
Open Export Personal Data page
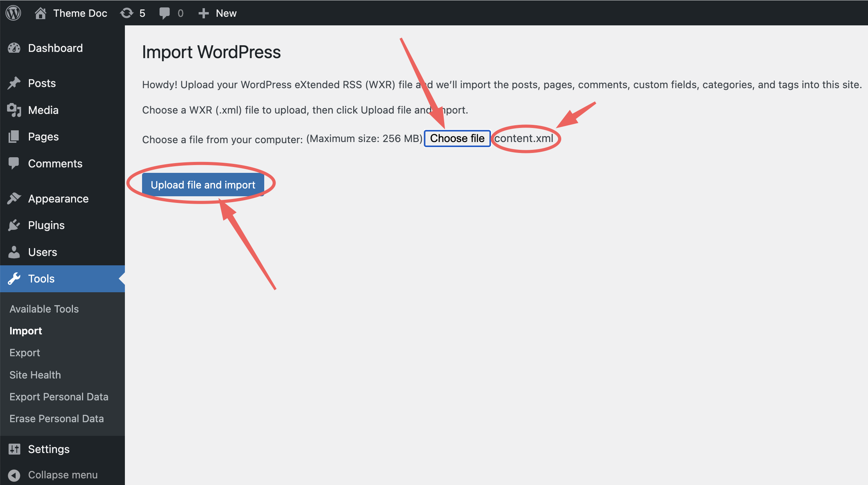(x=59, y=396)
